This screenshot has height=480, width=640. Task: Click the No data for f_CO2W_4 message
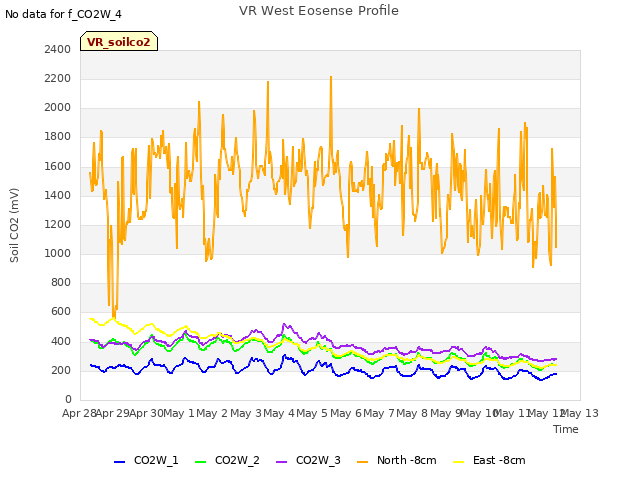click(x=63, y=14)
